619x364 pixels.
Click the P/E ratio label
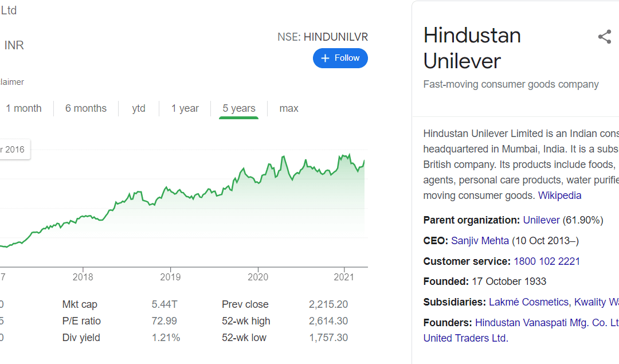click(x=81, y=321)
